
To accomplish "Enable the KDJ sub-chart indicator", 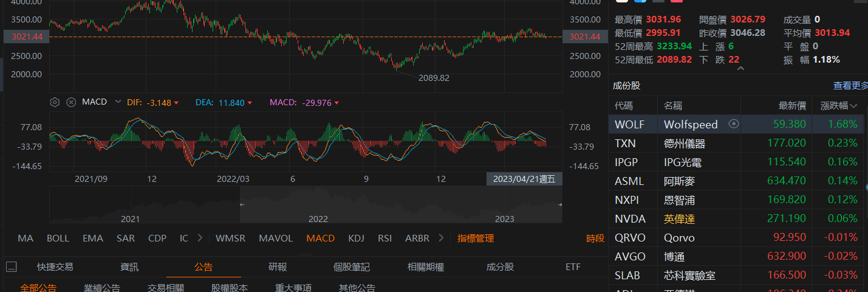I will (x=356, y=238).
